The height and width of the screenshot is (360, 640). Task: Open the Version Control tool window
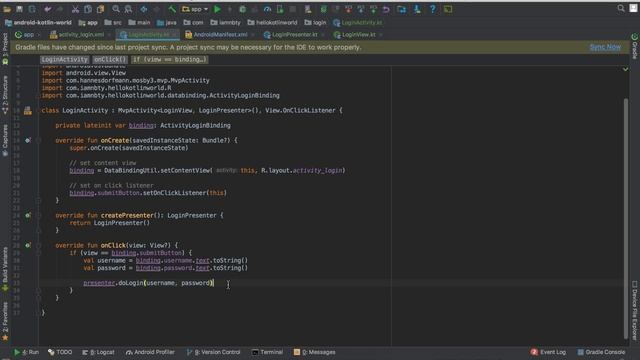pyautogui.click(x=213, y=352)
